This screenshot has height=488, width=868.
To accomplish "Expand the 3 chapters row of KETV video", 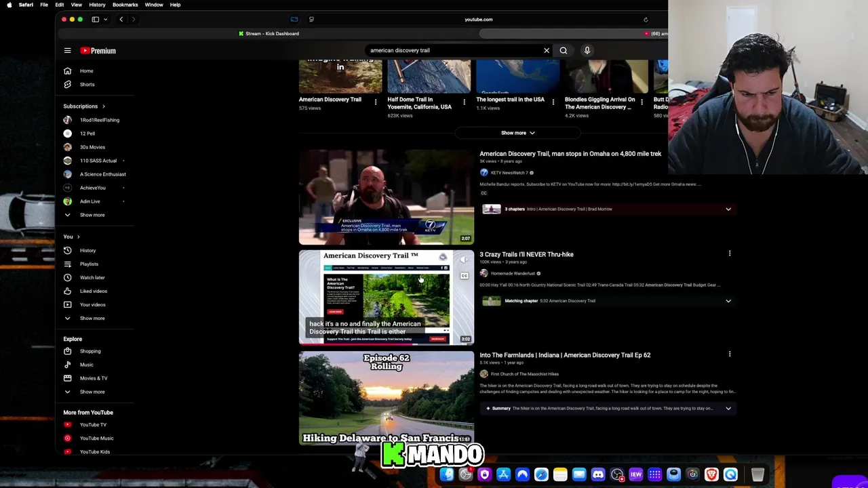I will 607,209.
